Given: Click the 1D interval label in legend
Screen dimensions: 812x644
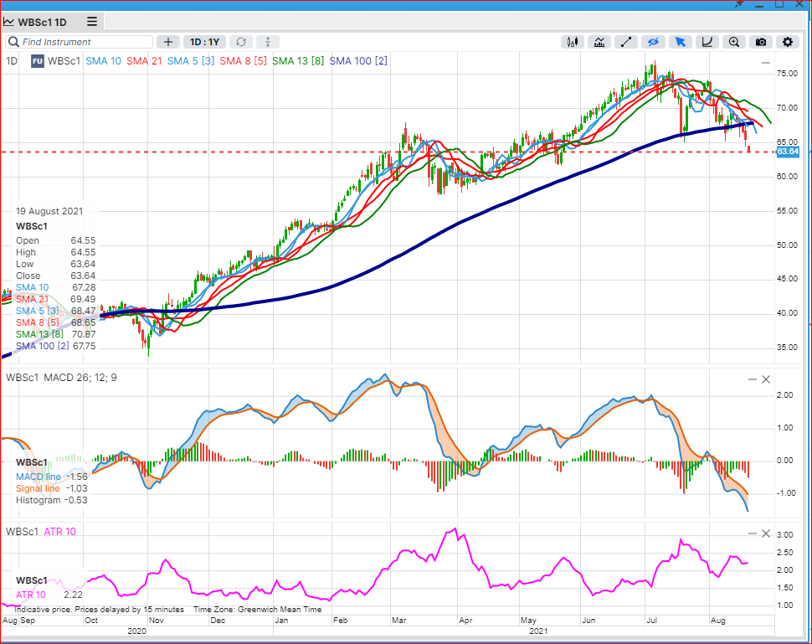Looking at the screenshot, I should [12, 61].
